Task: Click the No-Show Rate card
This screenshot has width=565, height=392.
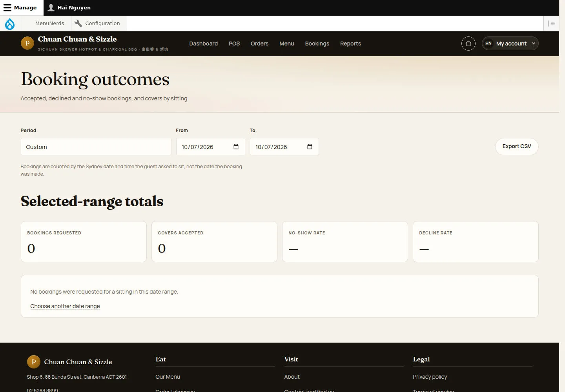Action: pos(345,241)
